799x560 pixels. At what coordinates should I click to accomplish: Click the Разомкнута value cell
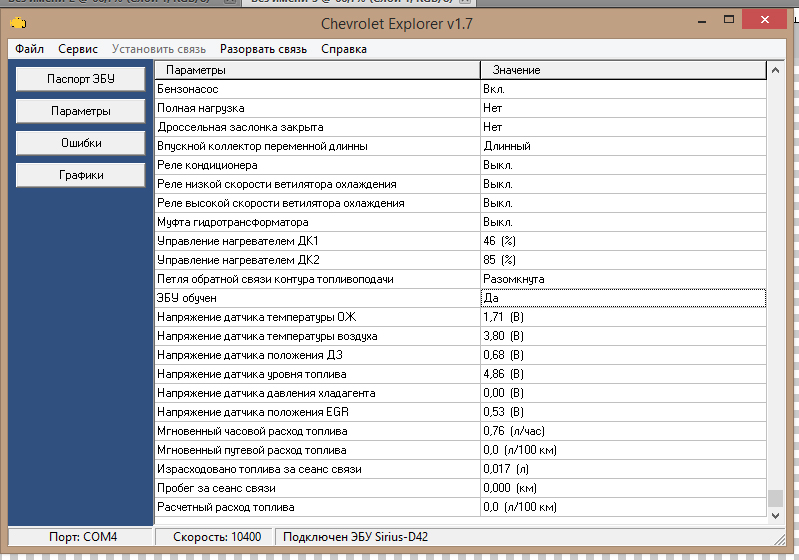coord(623,279)
